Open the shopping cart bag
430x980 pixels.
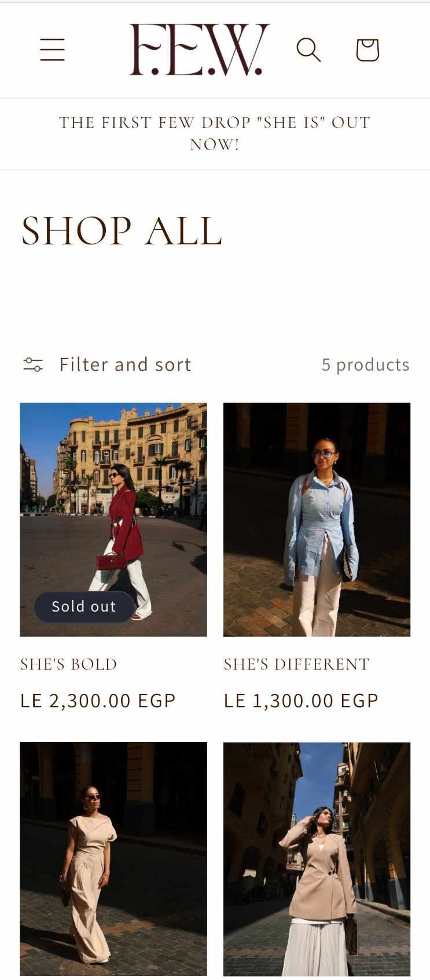[x=367, y=50]
